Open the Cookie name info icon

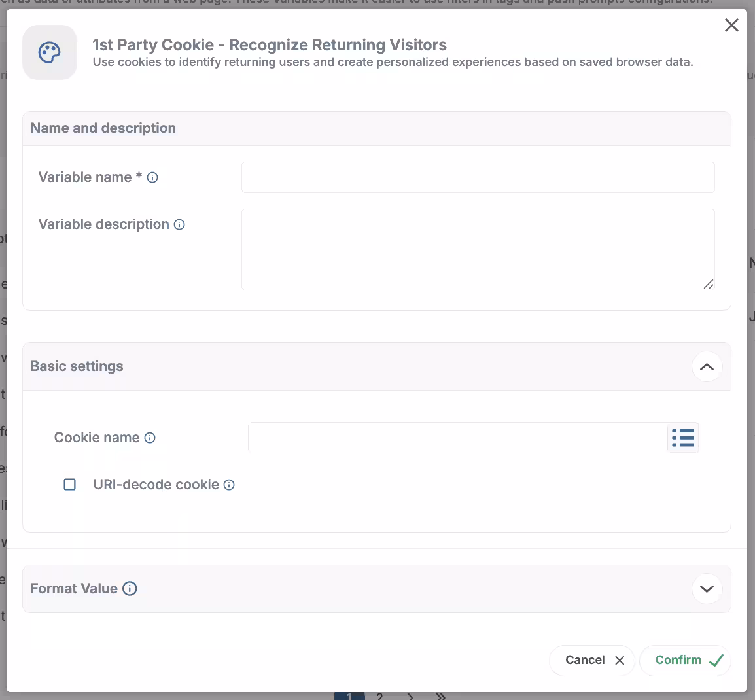click(x=150, y=438)
